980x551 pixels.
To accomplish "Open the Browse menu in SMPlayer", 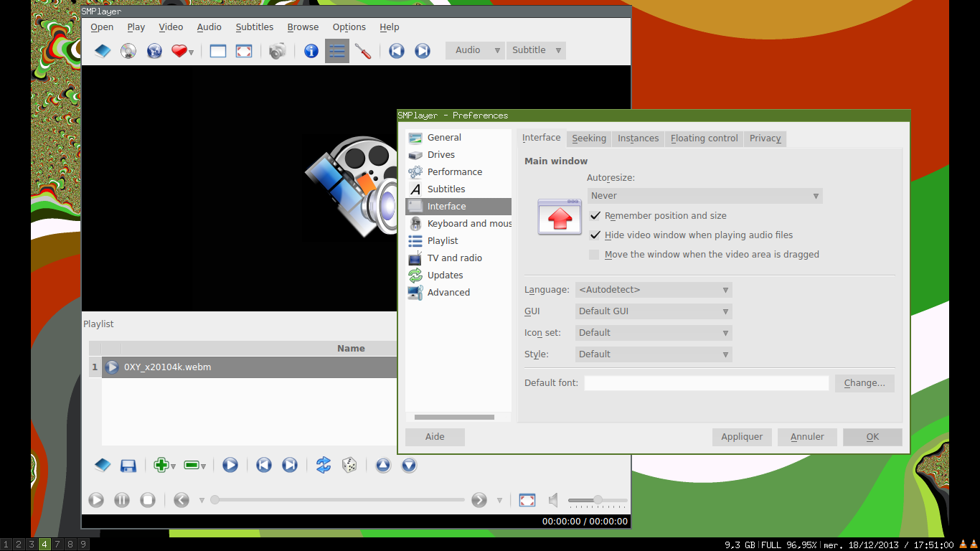I will click(303, 27).
